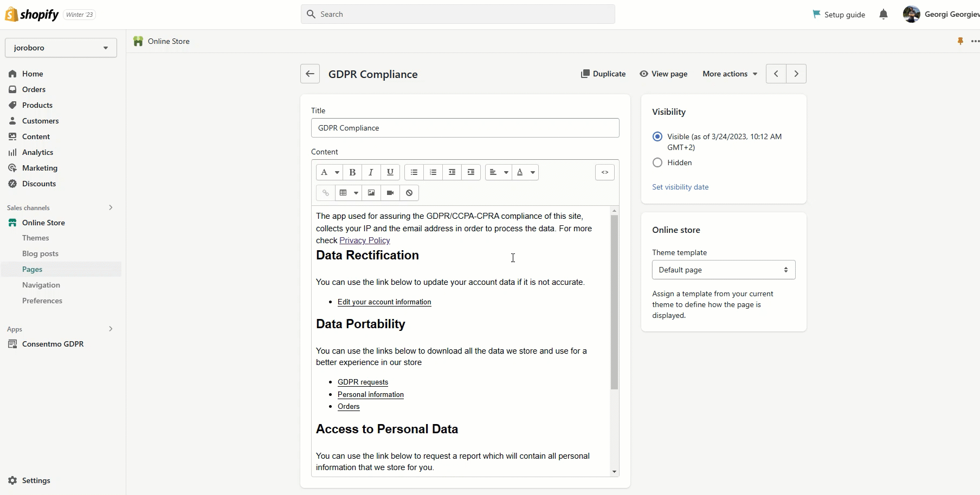
Task: Click the insert video icon
Action: pos(390,193)
